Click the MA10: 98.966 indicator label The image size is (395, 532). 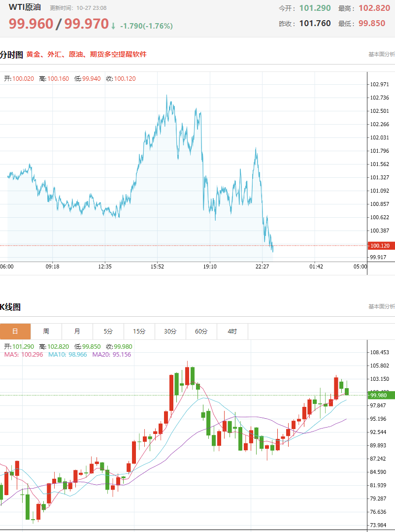(x=67, y=355)
